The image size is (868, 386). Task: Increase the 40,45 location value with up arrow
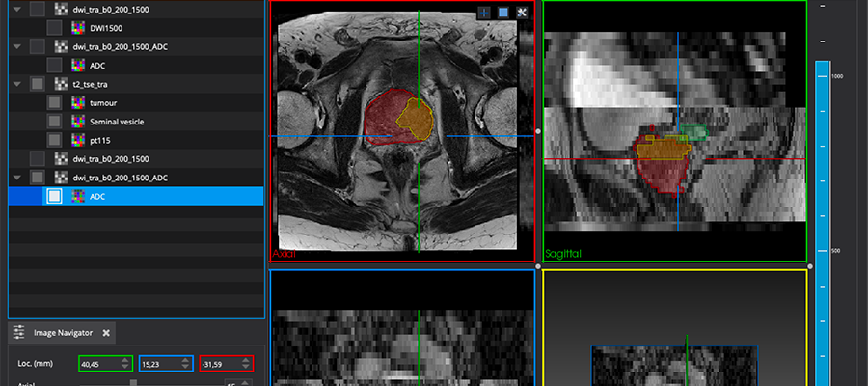tap(125, 360)
